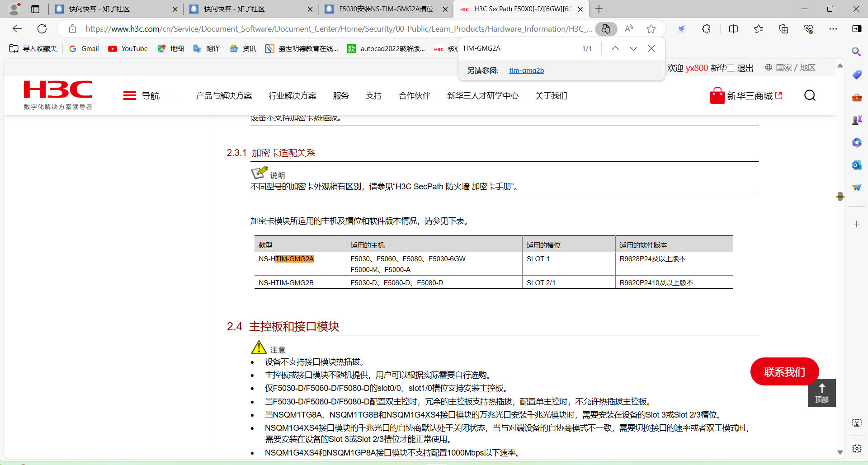Go to previous find result arrow
This screenshot has height=465, width=868.
pos(615,48)
